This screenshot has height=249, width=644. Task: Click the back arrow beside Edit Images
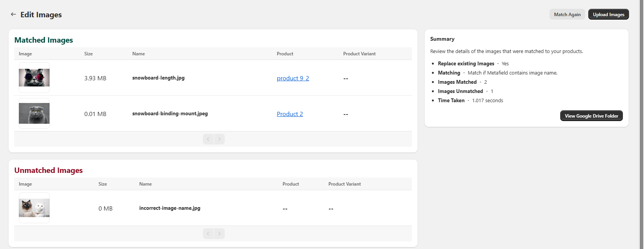tap(13, 15)
